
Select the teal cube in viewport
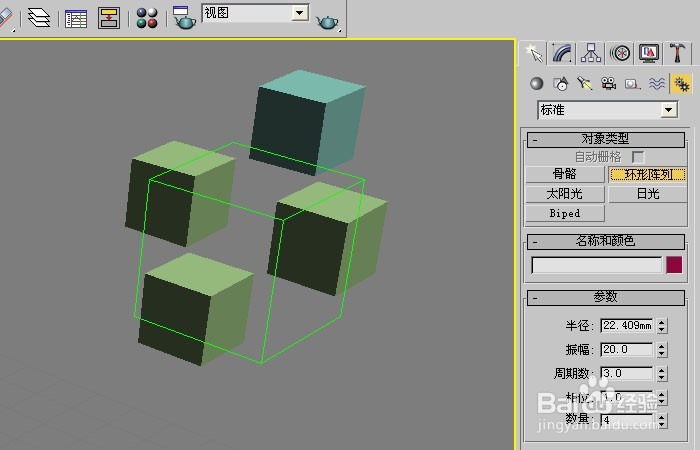click(x=308, y=122)
